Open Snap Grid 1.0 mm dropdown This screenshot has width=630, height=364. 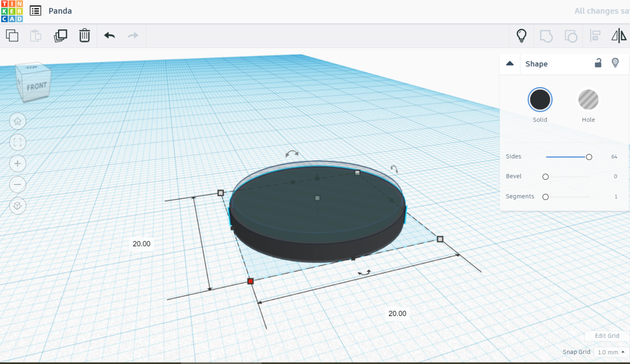pos(612,352)
